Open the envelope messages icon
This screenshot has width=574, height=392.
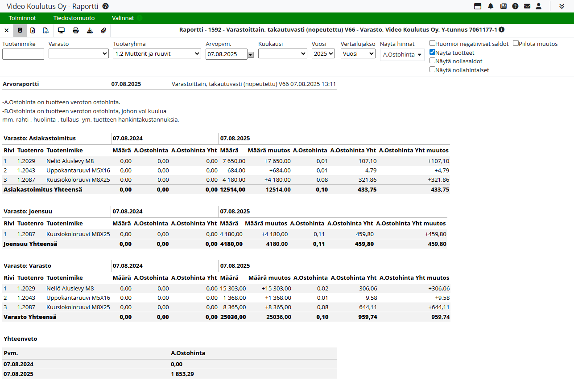[x=527, y=6]
